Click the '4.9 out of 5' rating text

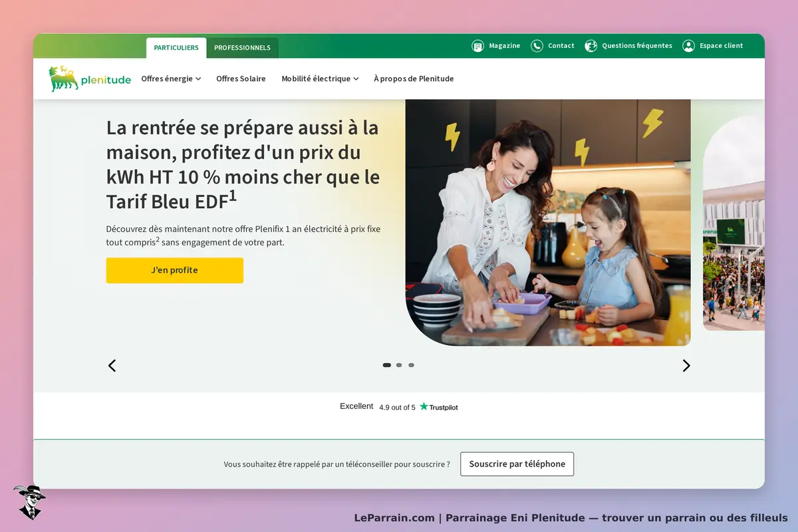click(x=397, y=408)
